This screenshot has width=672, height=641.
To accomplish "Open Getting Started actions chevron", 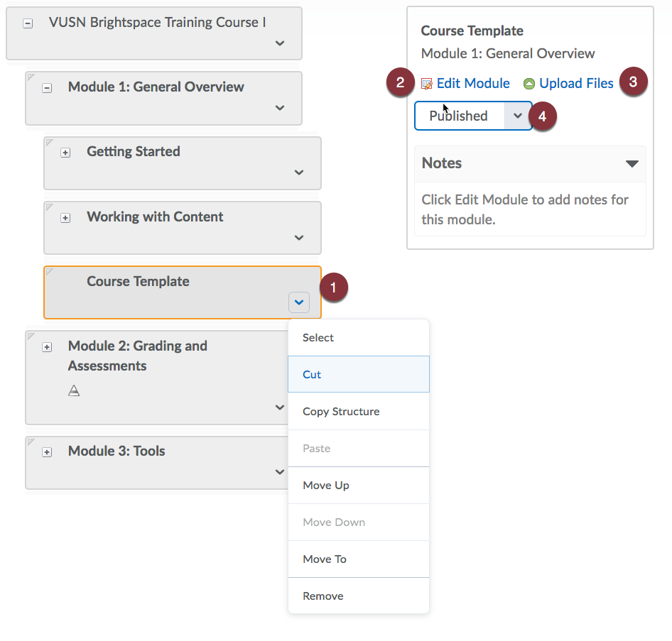I will pyautogui.click(x=299, y=172).
